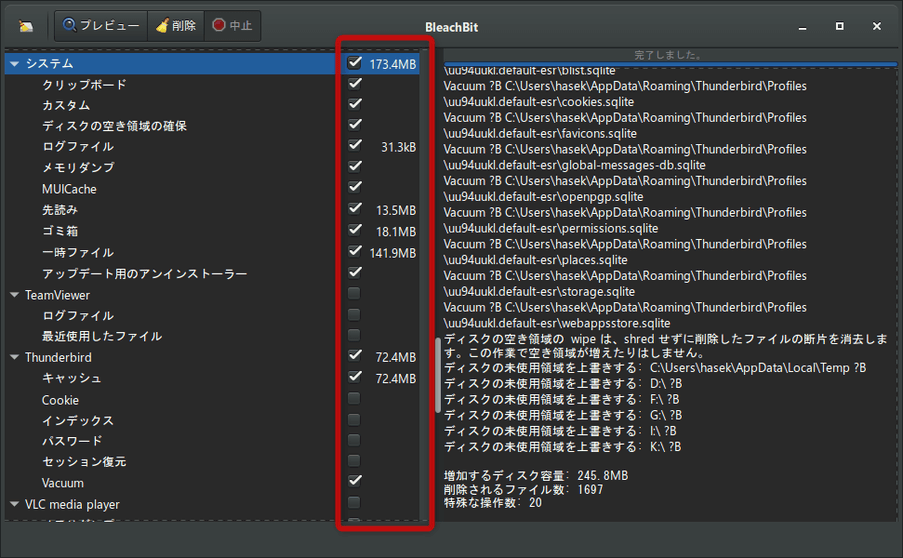Check the VLC media player checkbox
903x558 pixels.
coord(354,502)
